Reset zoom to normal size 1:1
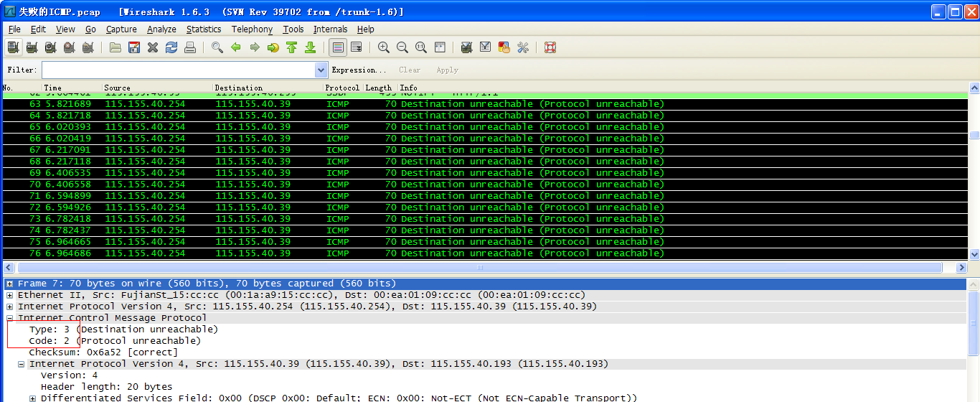Screen dimensions: 980x402 pyautogui.click(x=421, y=47)
